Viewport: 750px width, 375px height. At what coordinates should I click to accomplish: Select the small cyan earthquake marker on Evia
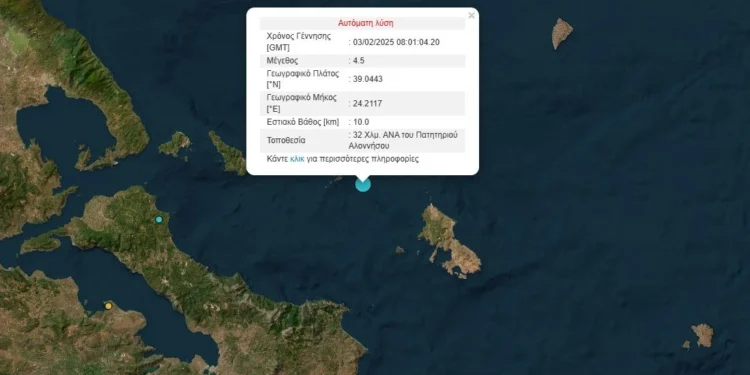click(x=159, y=220)
